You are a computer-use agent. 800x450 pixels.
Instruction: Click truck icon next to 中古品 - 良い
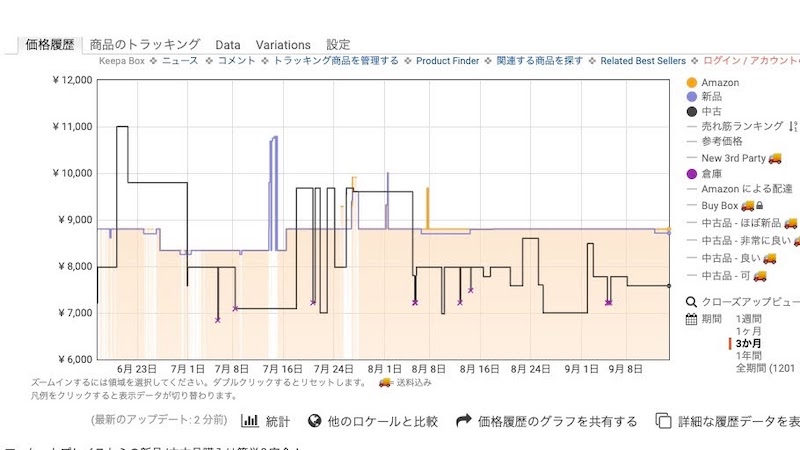770,258
